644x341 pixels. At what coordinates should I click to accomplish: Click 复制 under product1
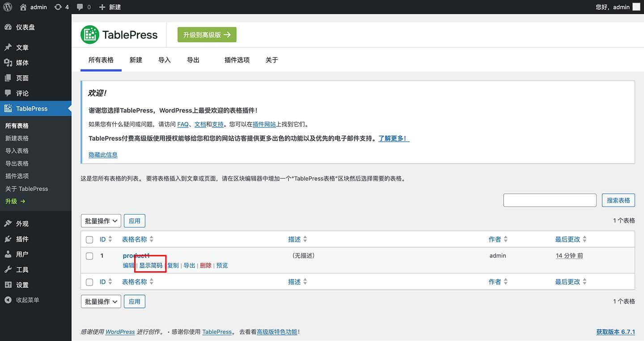tap(173, 265)
